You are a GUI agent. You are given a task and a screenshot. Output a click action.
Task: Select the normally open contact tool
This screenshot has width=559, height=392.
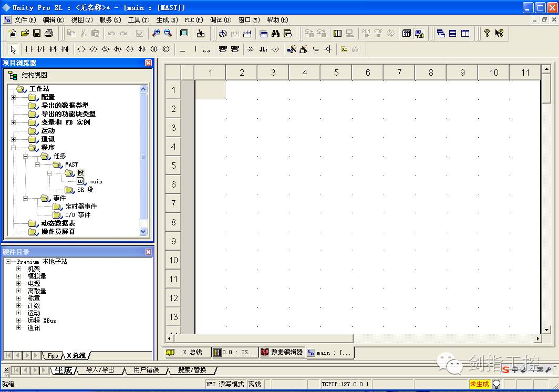pyautogui.click(x=28, y=49)
